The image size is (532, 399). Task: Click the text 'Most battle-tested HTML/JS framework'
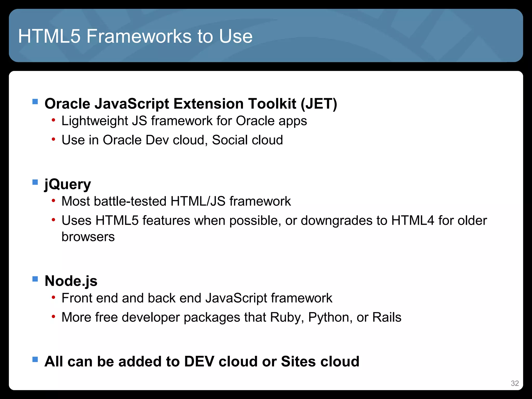pyautogui.click(x=176, y=201)
